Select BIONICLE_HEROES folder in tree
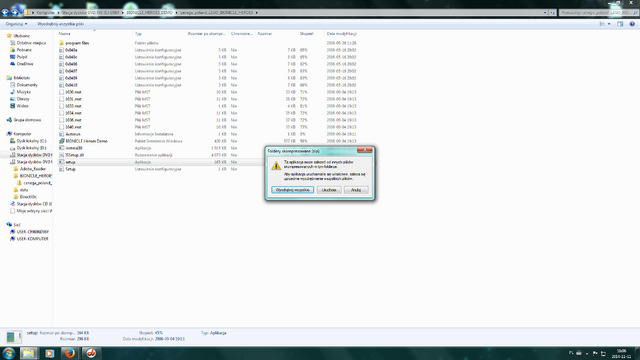640x360 pixels. click(x=36, y=176)
